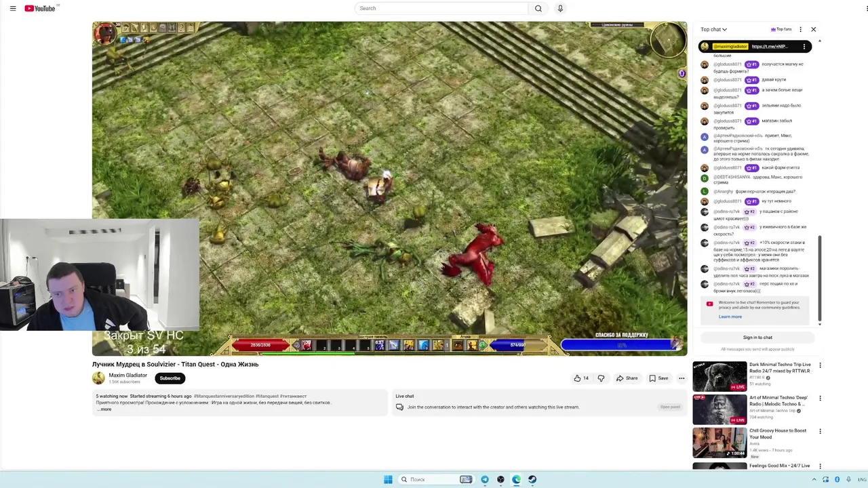Click the Learn more chat guidelines link

click(x=730, y=317)
